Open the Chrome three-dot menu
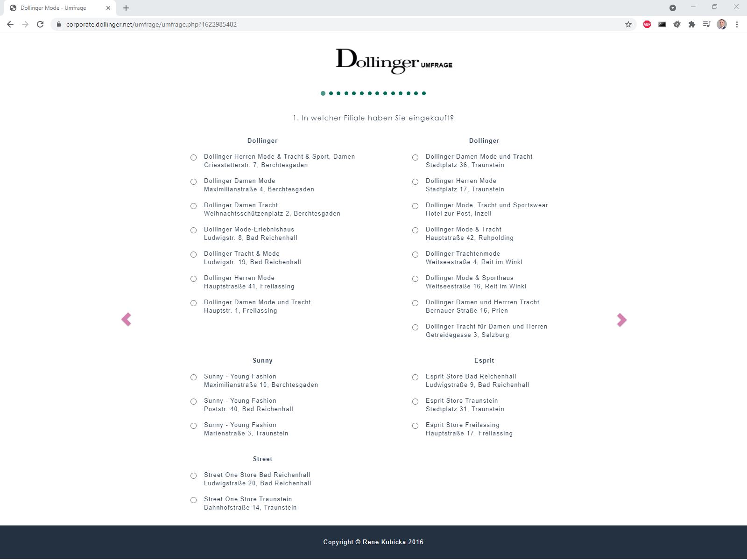The width and height of the screenshot is (747, 560). point(737,24)
